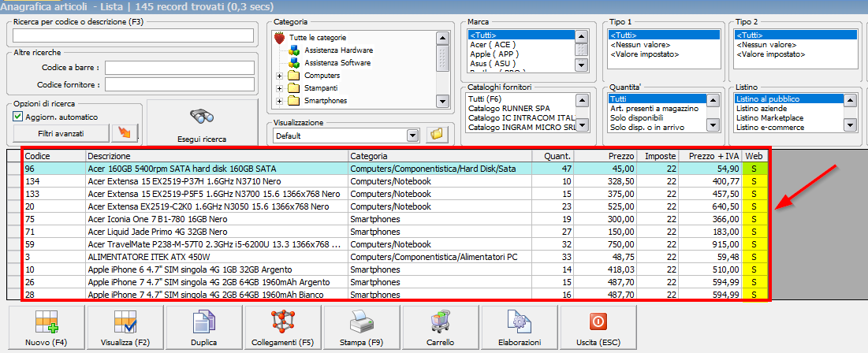The height and width of the screenshot is (353, 868).
Task: Click the Uscita (ESC) exit button
Action: pos(598,328)
